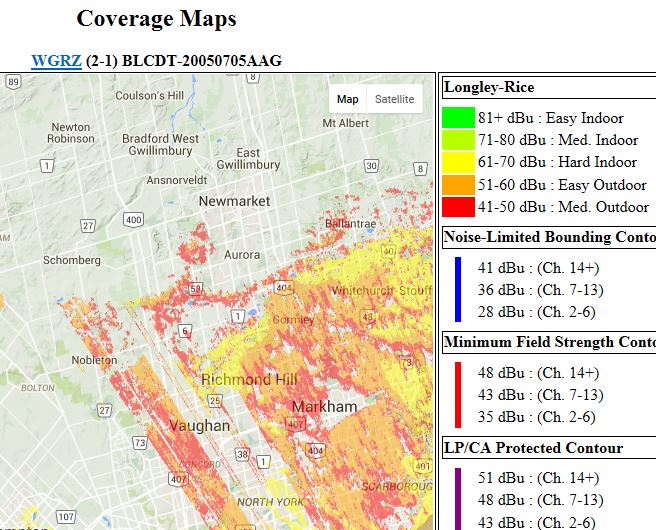Switch to Satellite map view
The image size is (656, 530).
click(394, 99)
